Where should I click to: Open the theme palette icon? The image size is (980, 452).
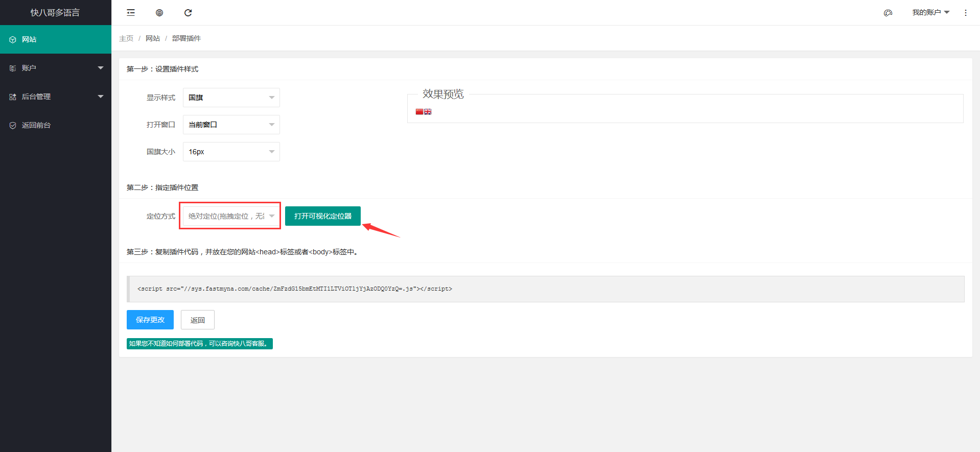pos(888,13)
